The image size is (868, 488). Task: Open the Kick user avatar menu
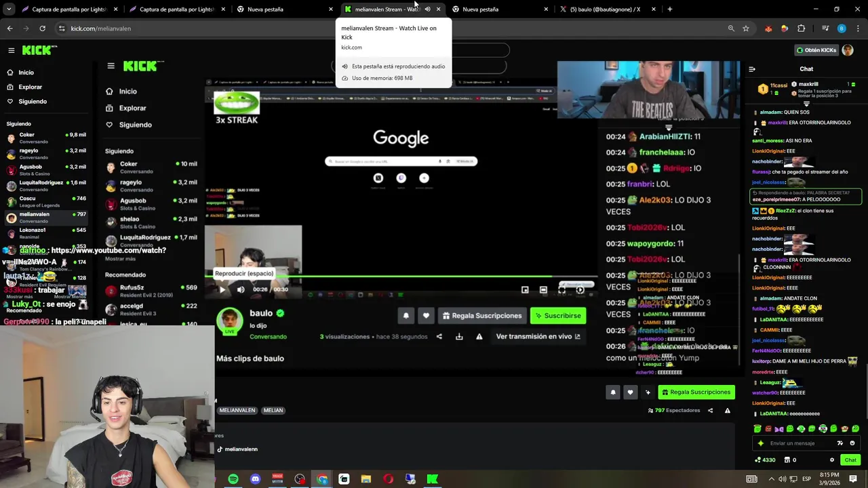tap(847, 50)
